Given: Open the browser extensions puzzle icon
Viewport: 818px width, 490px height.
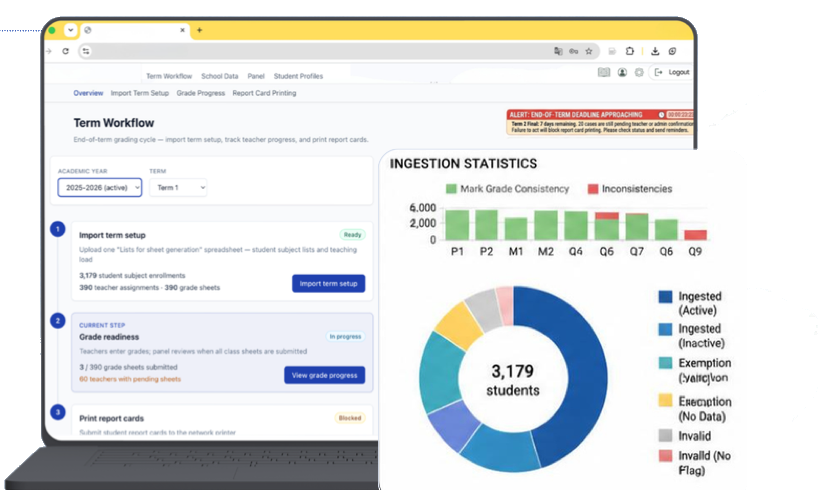Looking at the screenshot, I should coord(630,51).
